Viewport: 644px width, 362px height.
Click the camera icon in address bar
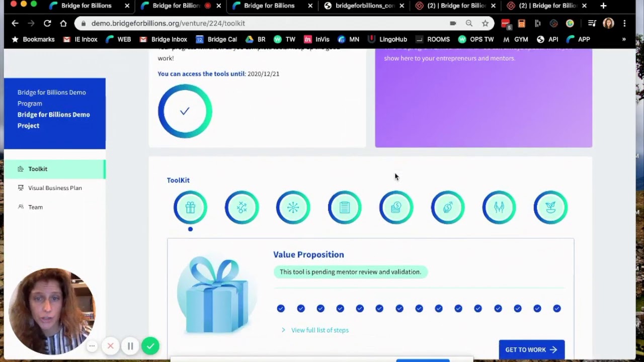(453, 23)
